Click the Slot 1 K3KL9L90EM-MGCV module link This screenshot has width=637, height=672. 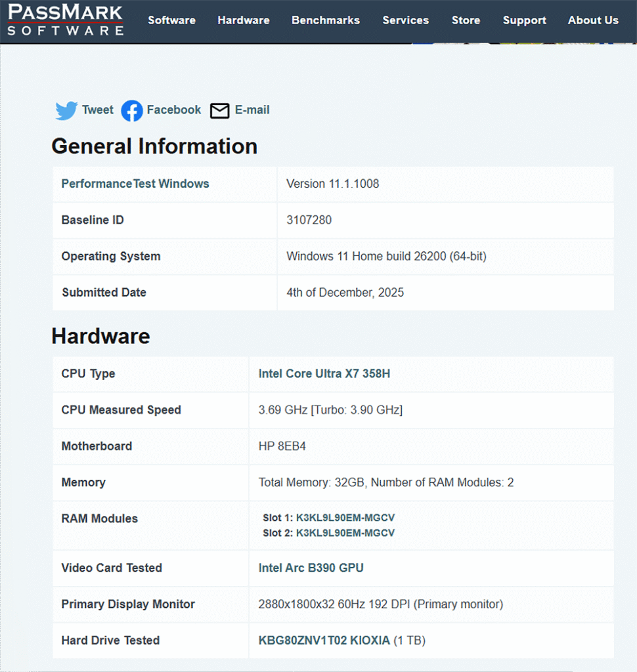click(x=345, y=518)
